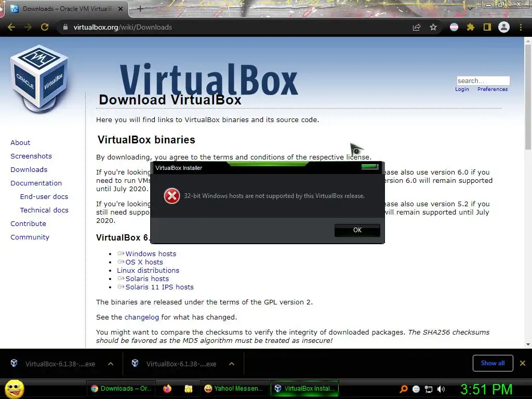The height and width of the screenshot is (399, 532).
Task: Open the Preferences link
Action: (493, 89)
